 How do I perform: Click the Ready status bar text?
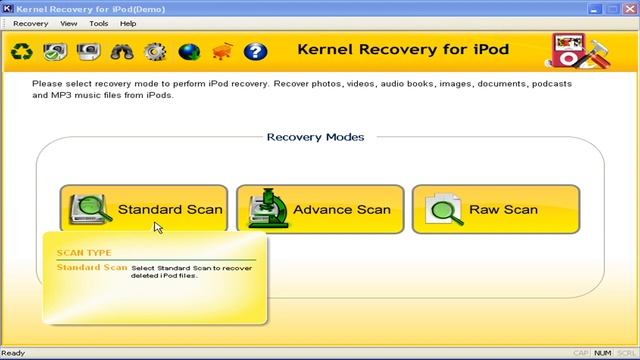click(x=13, y=353)
